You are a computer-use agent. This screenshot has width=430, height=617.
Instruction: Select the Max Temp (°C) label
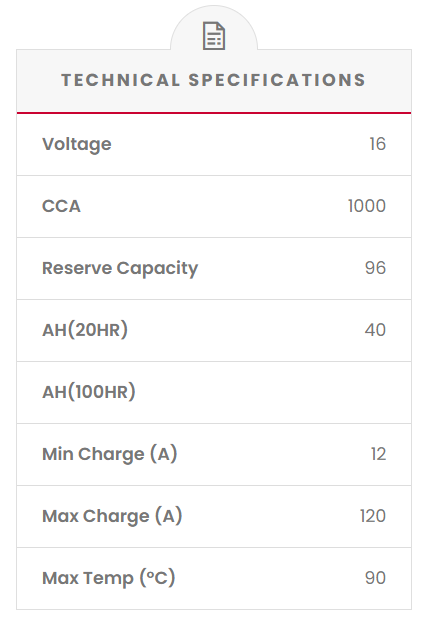[109, 578]
